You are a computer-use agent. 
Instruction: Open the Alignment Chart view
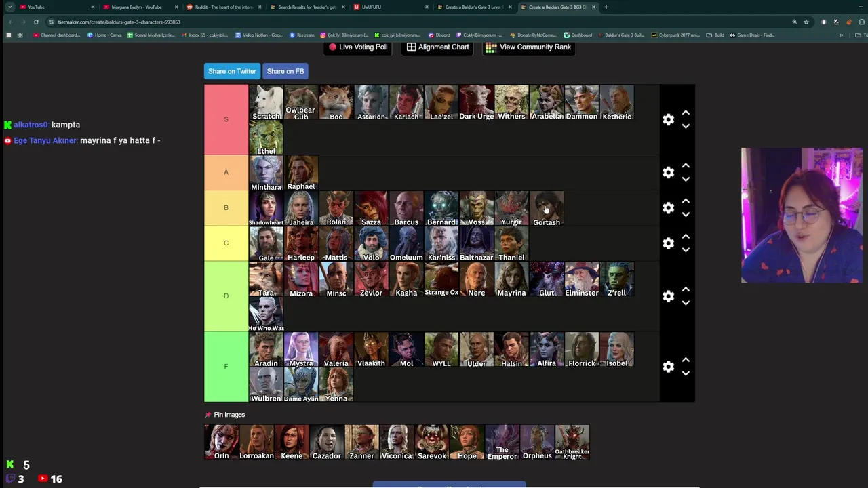438,47
